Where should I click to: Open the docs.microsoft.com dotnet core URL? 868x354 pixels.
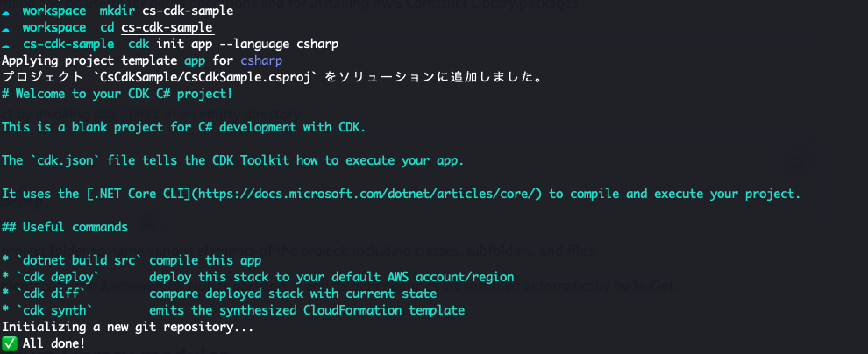click(x=371, y=194)
